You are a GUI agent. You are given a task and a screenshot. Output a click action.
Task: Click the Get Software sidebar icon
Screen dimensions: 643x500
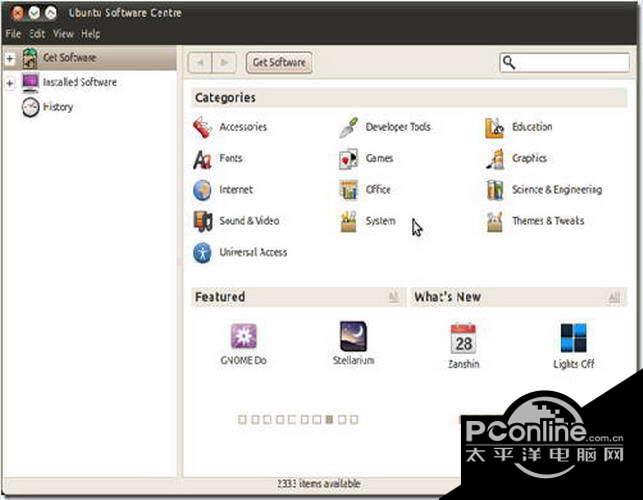(x=30, y=58)
